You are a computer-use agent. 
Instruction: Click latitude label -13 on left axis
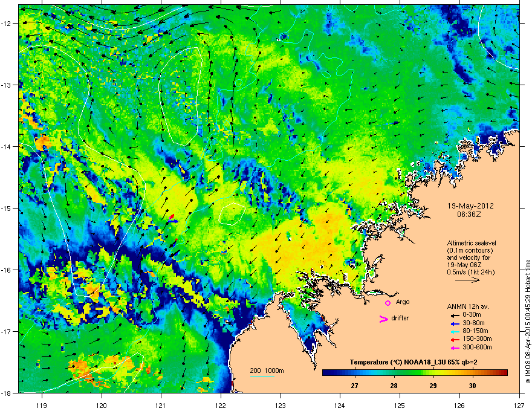point(7,85)
